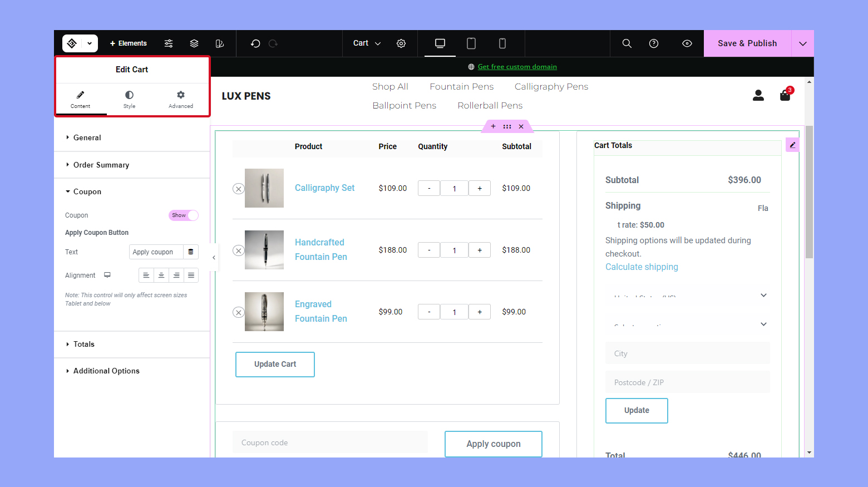Switch to mobile preview mode
The height and width of the screenshot is (487, 868).
pos(502,43)
